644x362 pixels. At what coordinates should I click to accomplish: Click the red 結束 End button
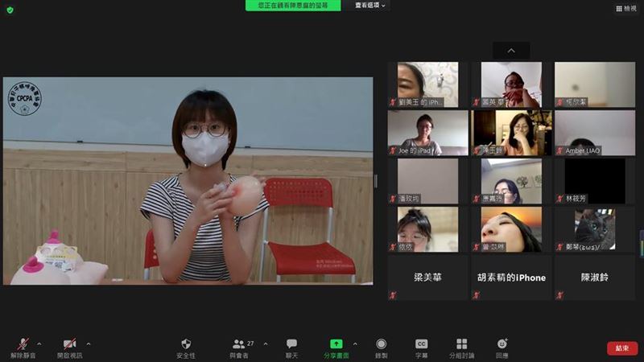coord(622,348)
